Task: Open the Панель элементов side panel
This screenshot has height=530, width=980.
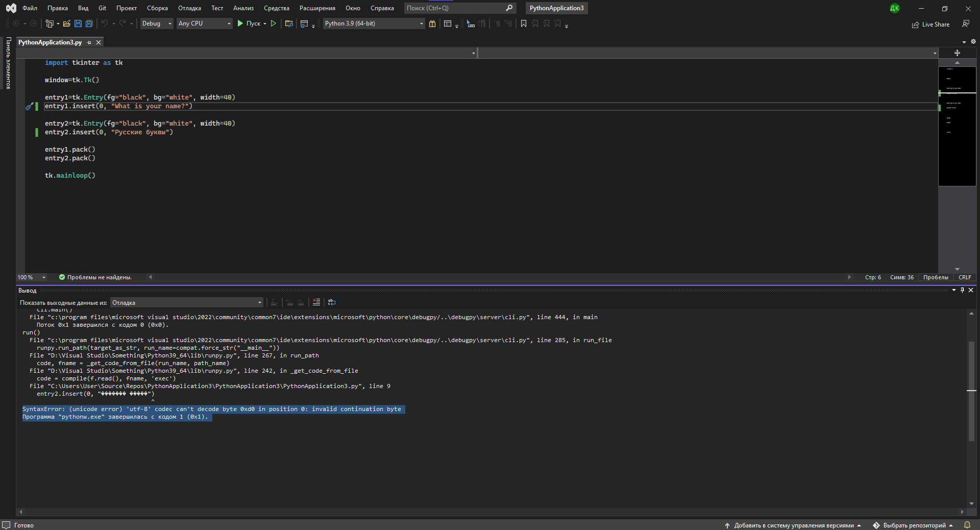Action: pyautogui.click(x=8, y=63)
